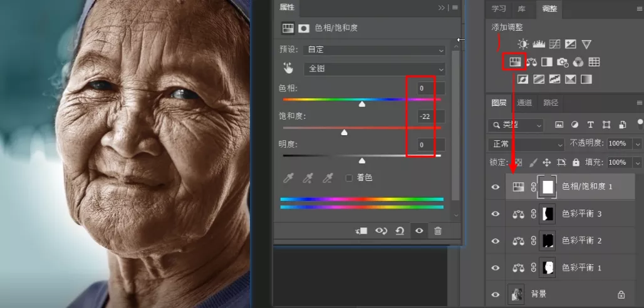Select the 调整 tab

pos(549,9)
